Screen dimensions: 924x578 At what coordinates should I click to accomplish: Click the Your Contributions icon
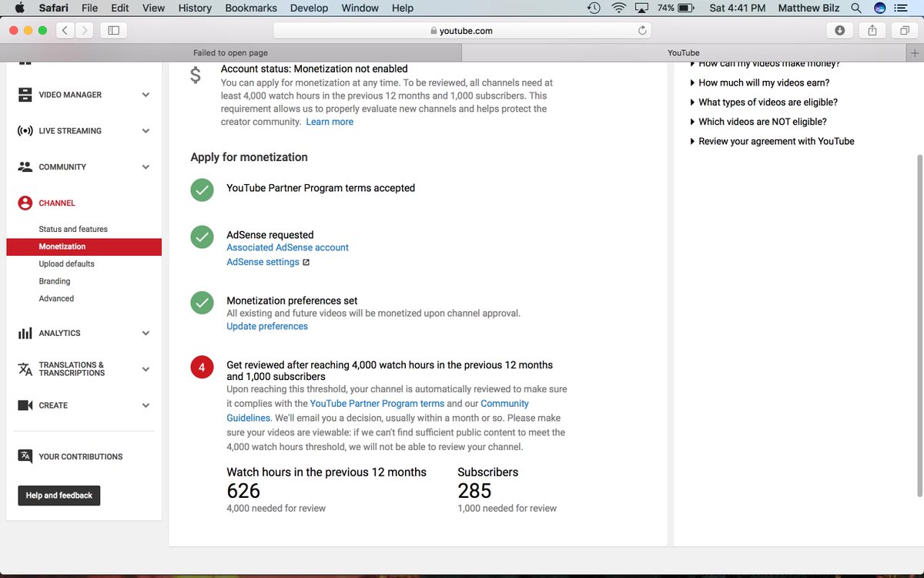point(25,456)
